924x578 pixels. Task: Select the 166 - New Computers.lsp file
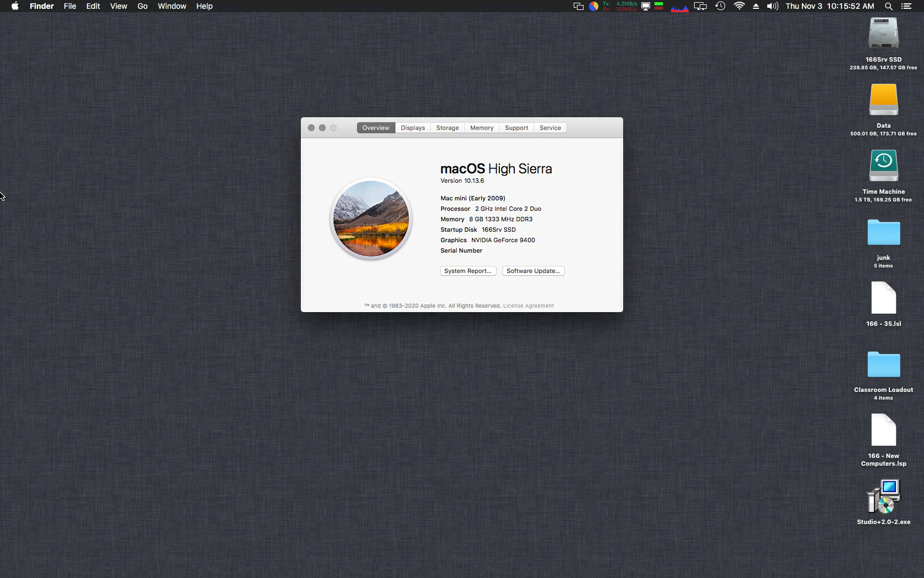884,430
